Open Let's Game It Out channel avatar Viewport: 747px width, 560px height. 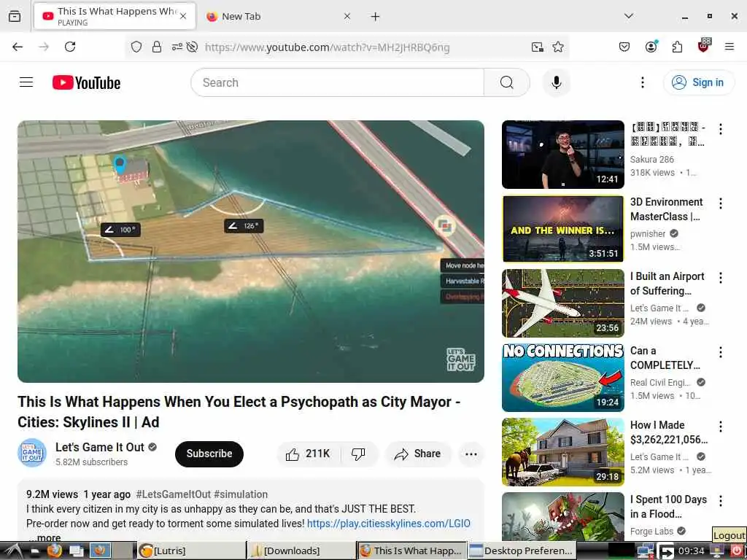coord(32,453)
